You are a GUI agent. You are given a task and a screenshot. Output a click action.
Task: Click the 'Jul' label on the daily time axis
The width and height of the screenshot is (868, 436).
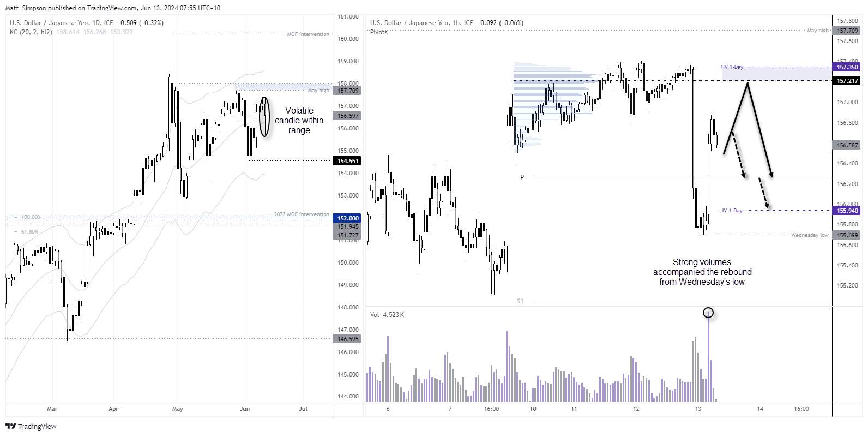point(303,409)
